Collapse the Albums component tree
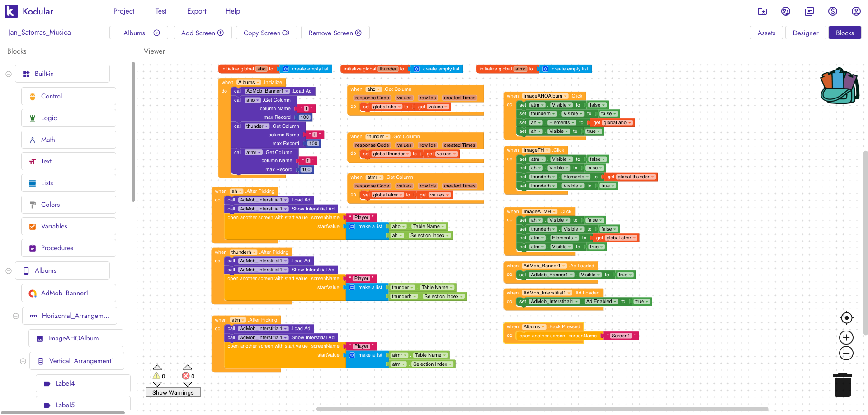Viewport: 868px width, 415px height. tap(9, 271)
